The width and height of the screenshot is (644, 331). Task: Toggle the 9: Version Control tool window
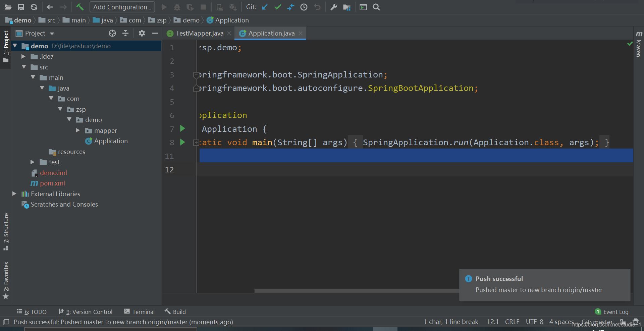(86, 312)
